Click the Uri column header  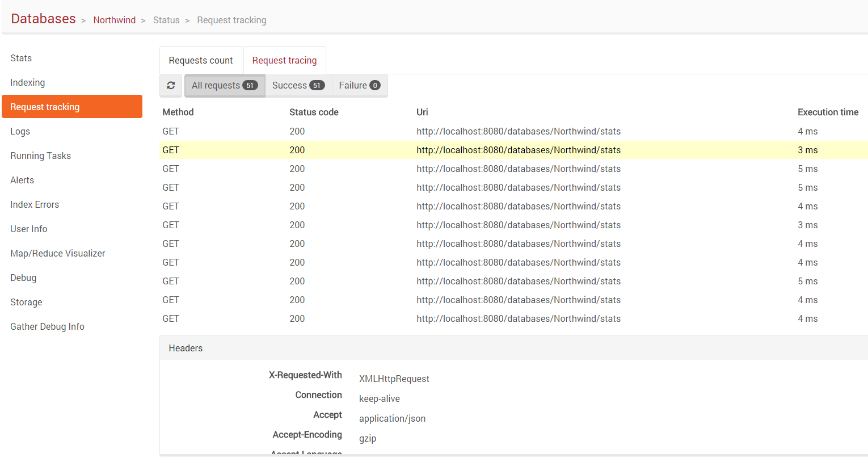click(x=422, y=112)
